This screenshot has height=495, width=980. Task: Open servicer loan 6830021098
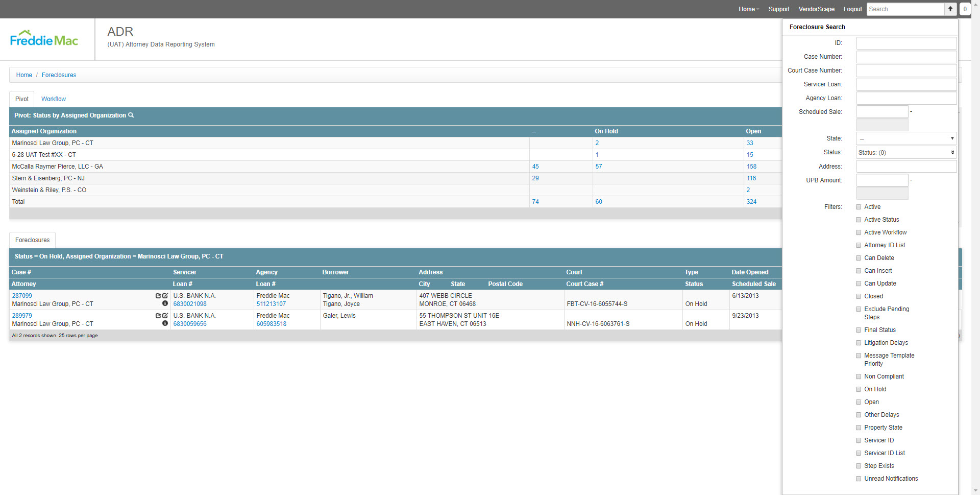coord(190,304)
